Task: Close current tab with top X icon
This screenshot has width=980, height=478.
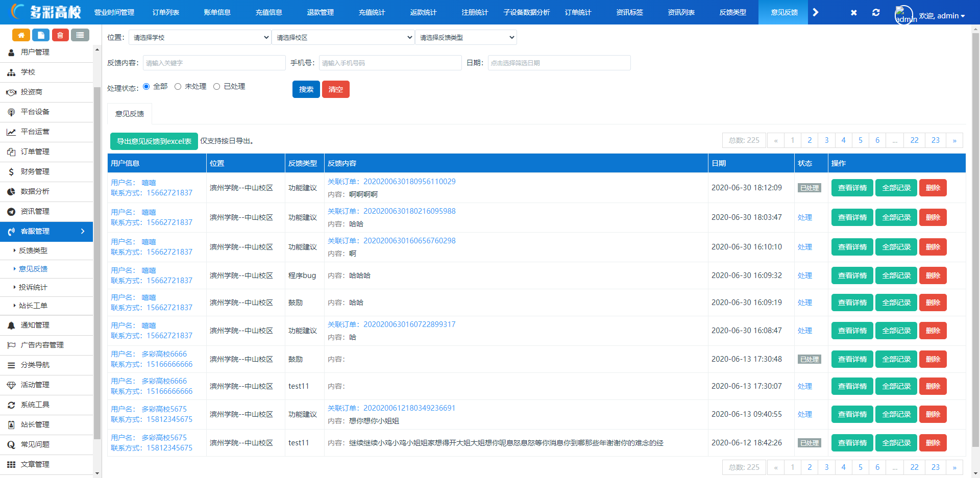Action: click(853, 12)
